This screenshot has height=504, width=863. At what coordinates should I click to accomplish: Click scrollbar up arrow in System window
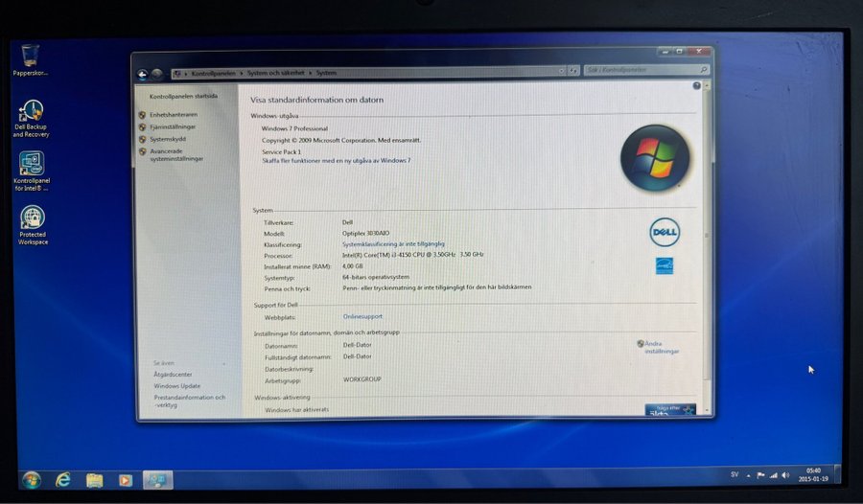(707, 85)
